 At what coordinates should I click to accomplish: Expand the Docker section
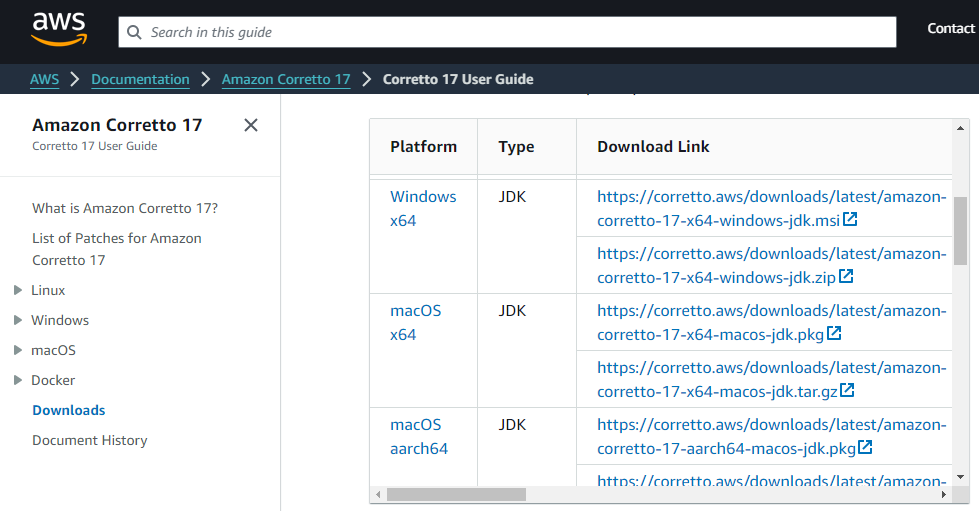point(18,380)
